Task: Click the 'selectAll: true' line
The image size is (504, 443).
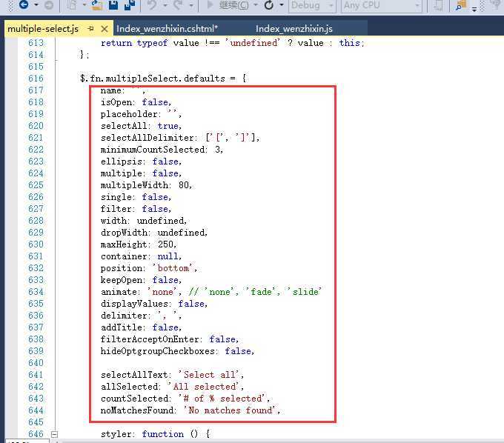Action: tap(141, 126)
